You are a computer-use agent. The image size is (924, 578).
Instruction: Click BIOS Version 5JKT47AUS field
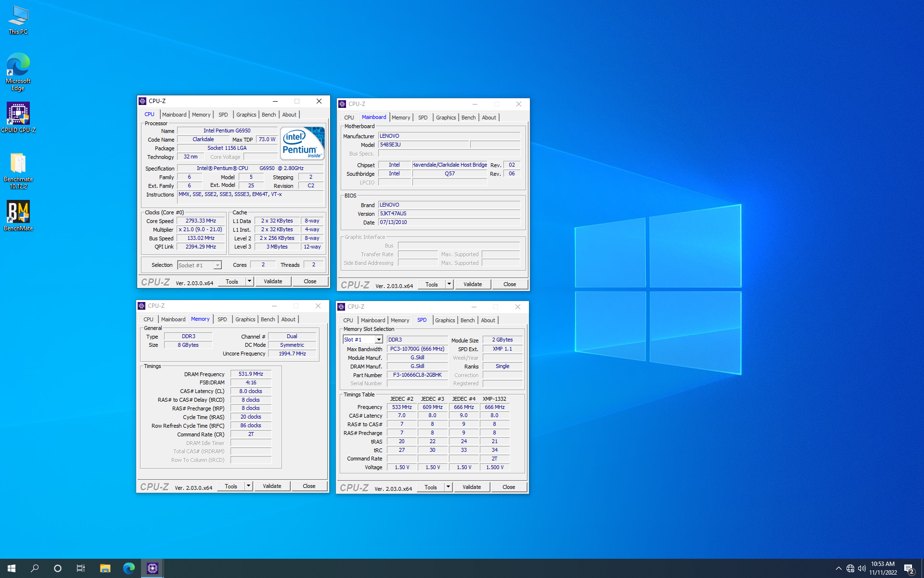[x=449, y=213]
